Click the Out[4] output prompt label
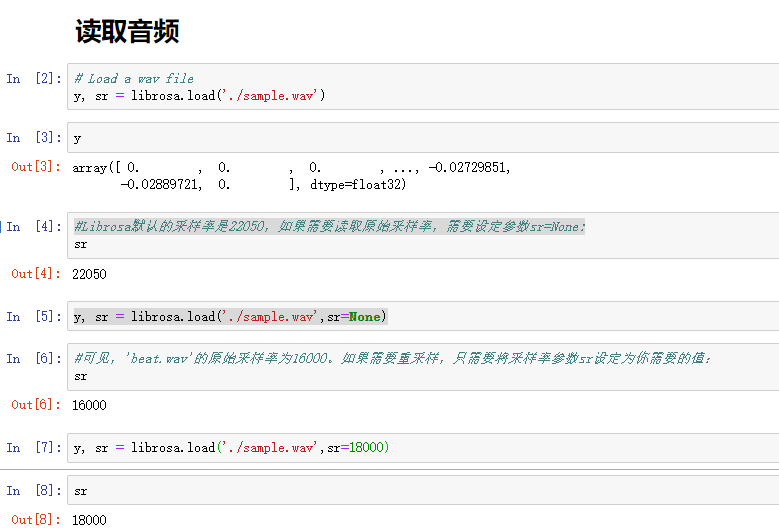The width and height of the screenshot is (779, 531). point(36,274)
